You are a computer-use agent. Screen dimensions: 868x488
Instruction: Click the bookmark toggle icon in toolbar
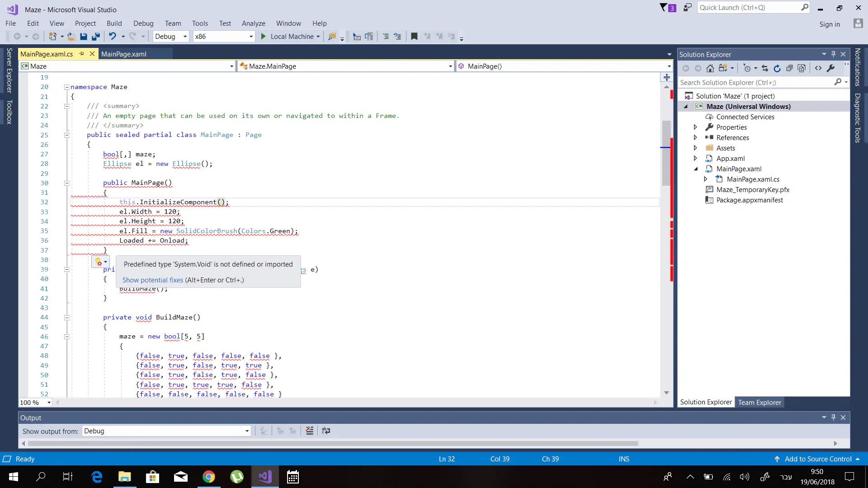pos(414,37)
